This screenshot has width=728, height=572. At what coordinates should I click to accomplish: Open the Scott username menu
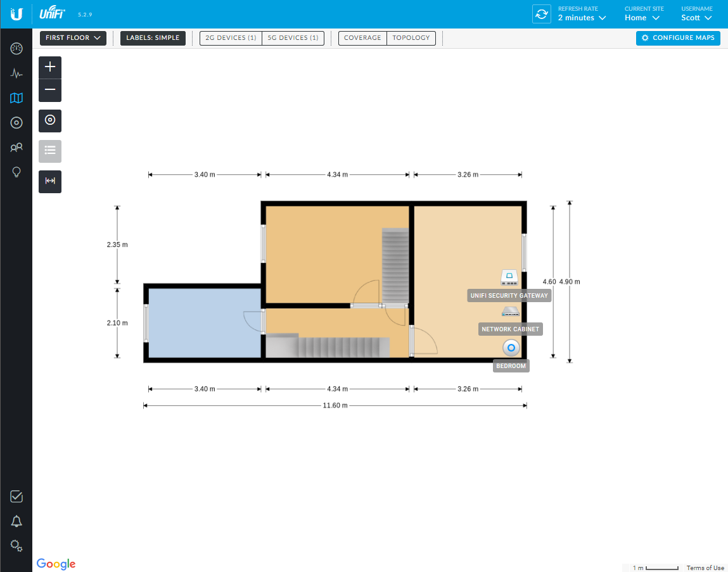[696, 18]
